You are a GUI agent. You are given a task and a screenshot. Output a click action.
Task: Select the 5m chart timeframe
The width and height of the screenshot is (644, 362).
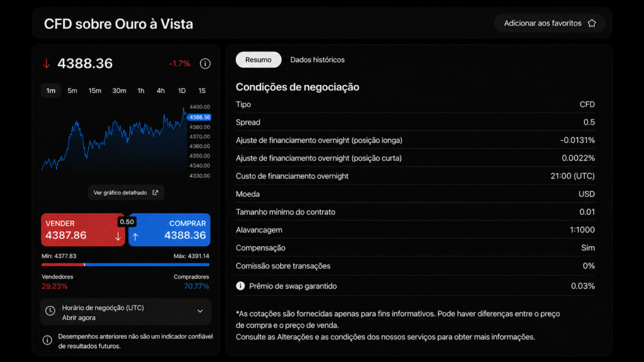pos(72,90)
